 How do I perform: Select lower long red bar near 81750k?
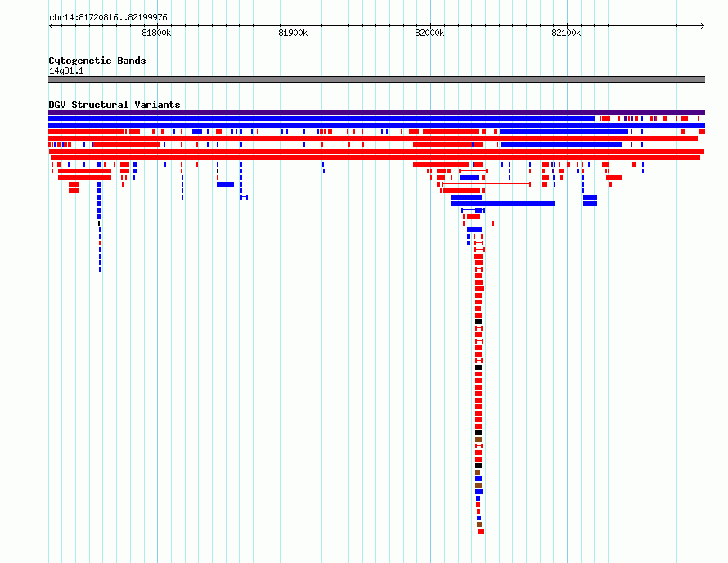pos(84,178)
